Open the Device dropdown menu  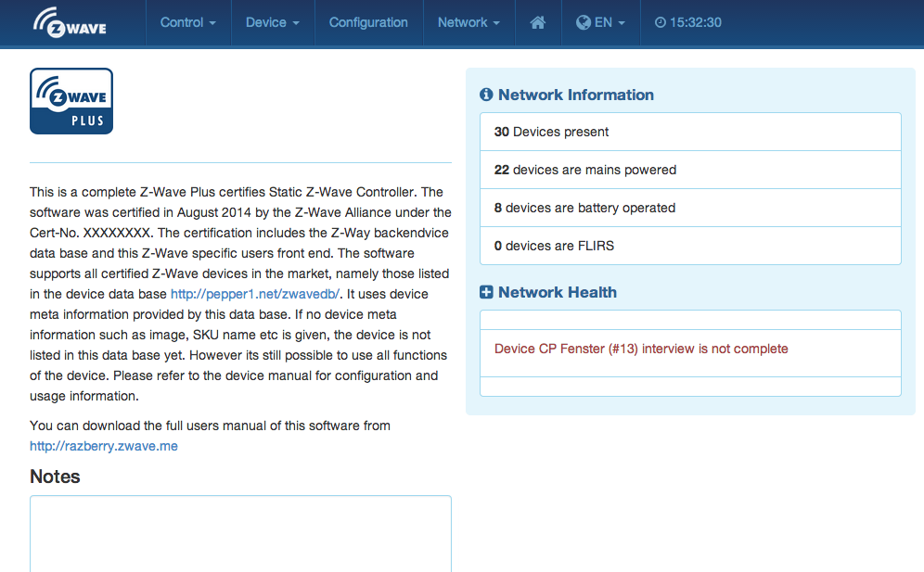tap(272, 22)
